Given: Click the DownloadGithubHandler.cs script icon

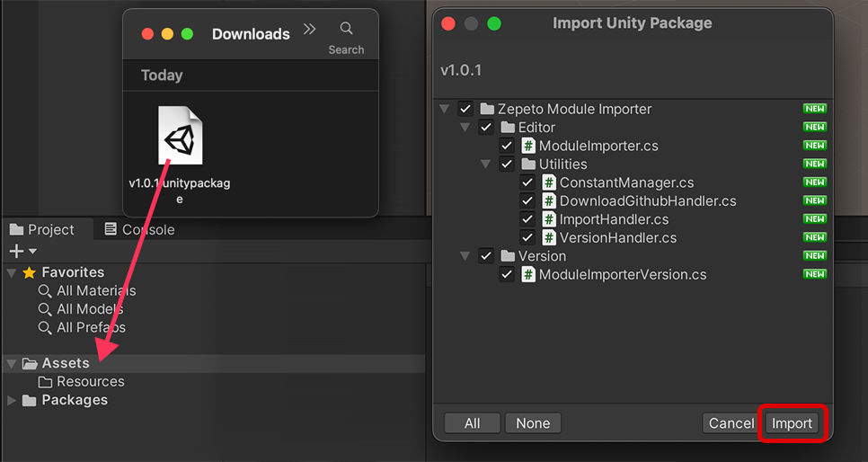Looking at the screenshot, I should [x=549, y=200].
